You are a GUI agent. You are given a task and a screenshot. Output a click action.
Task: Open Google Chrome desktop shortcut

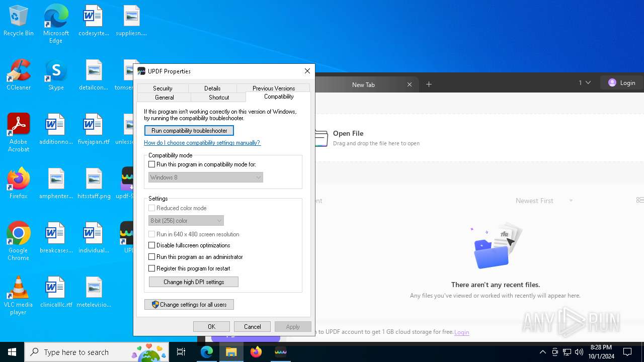[19, 241]
